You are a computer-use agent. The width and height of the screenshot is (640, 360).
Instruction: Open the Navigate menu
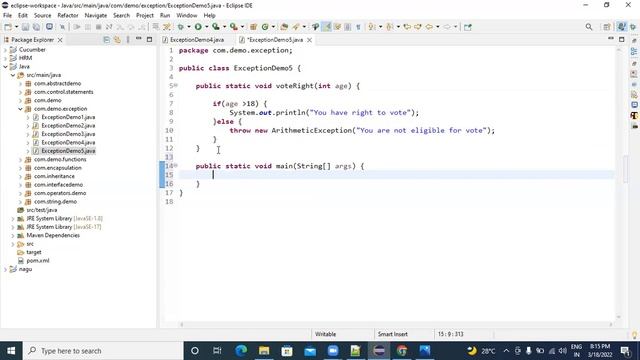(96, 16)
